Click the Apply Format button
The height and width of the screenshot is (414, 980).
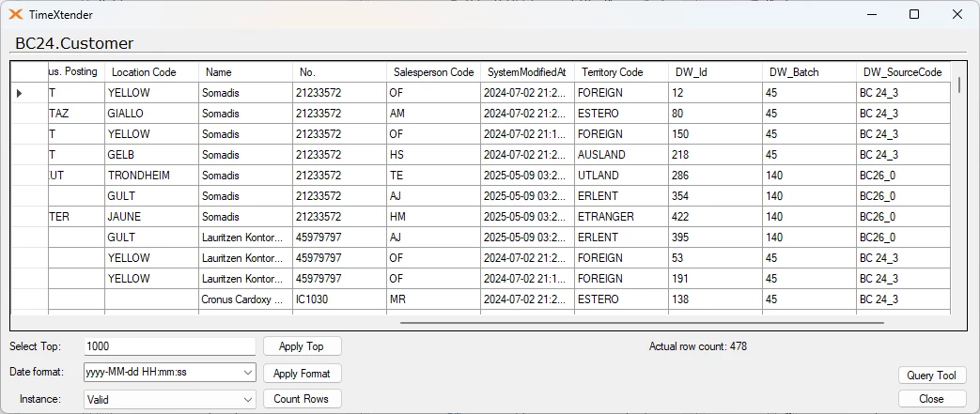(x=302, y=374)
